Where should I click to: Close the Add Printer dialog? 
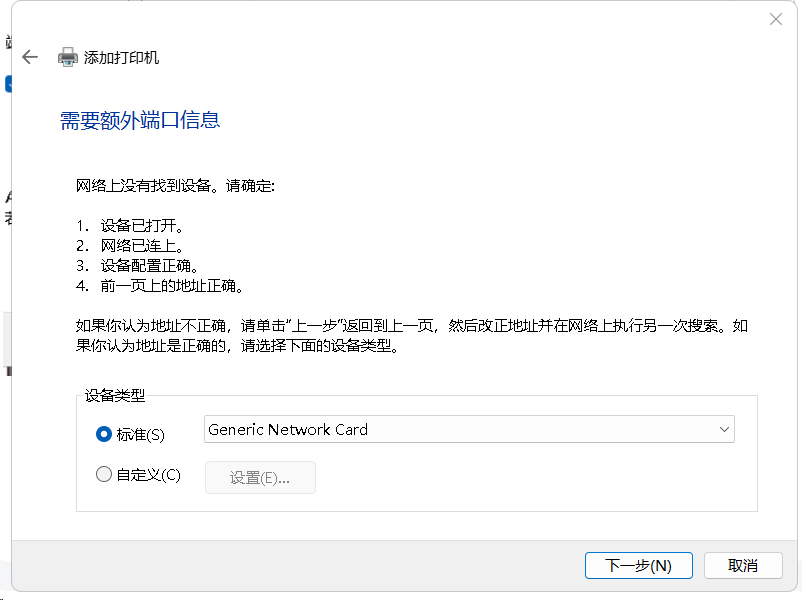775,19
